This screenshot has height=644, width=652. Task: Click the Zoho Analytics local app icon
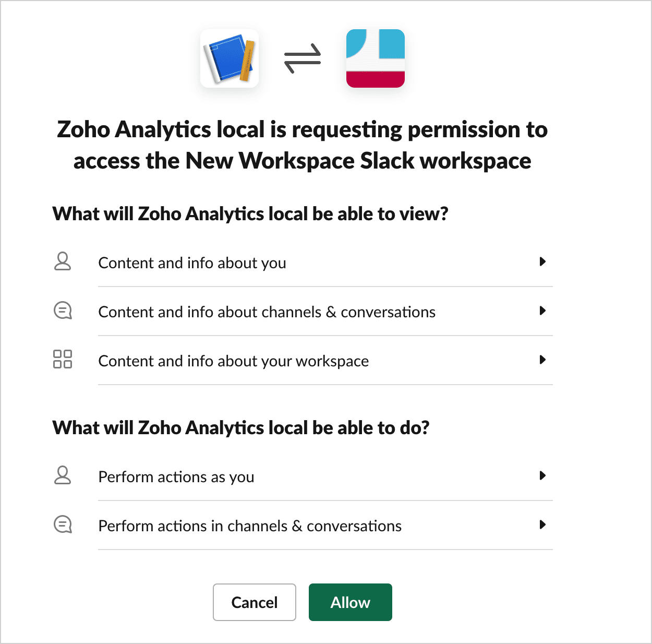(x=230, y=58)
